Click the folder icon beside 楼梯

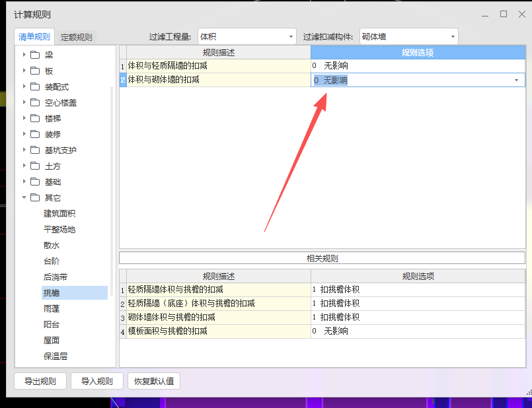click(34, 118)
